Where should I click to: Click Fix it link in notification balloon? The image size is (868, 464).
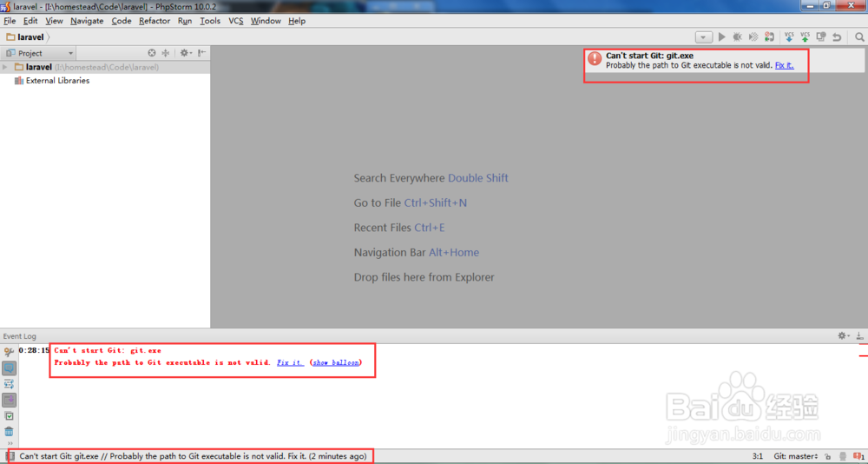point(784,65)
